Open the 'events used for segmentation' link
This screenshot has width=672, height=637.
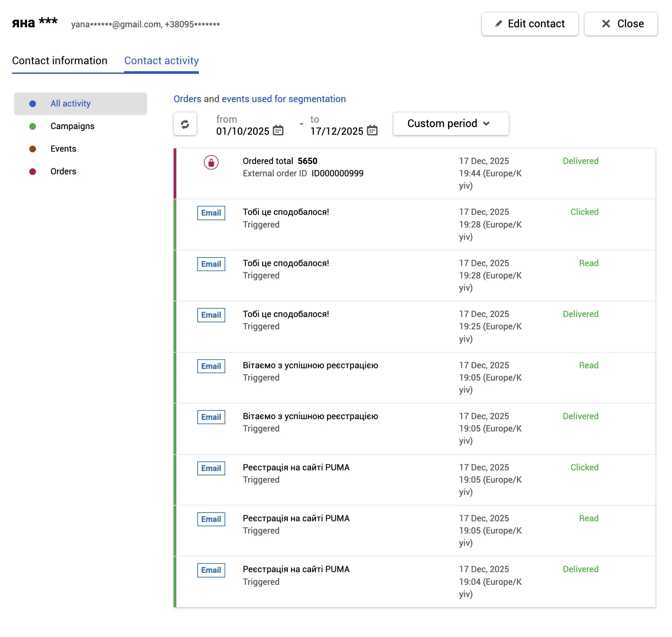click(x=283, y=99)
